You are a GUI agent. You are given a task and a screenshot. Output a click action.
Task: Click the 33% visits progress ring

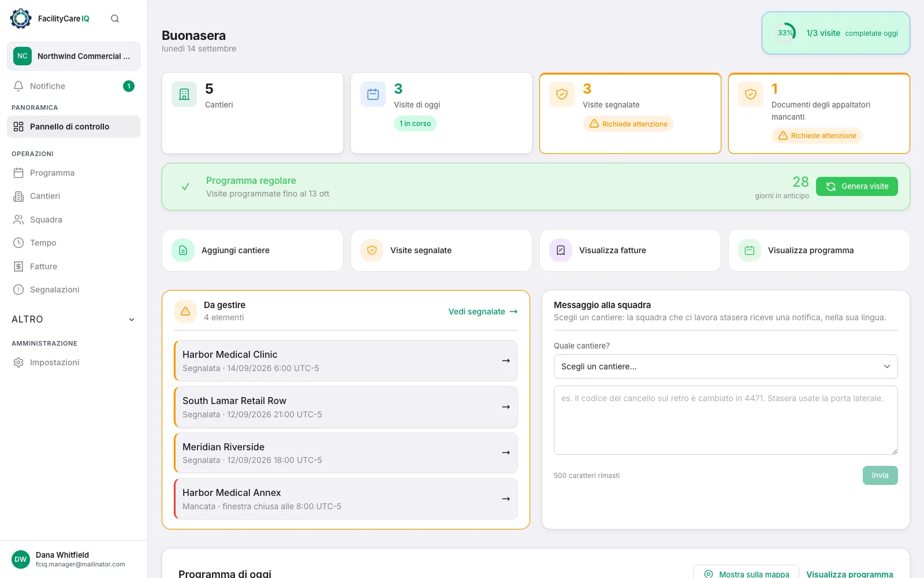[785, 33]
